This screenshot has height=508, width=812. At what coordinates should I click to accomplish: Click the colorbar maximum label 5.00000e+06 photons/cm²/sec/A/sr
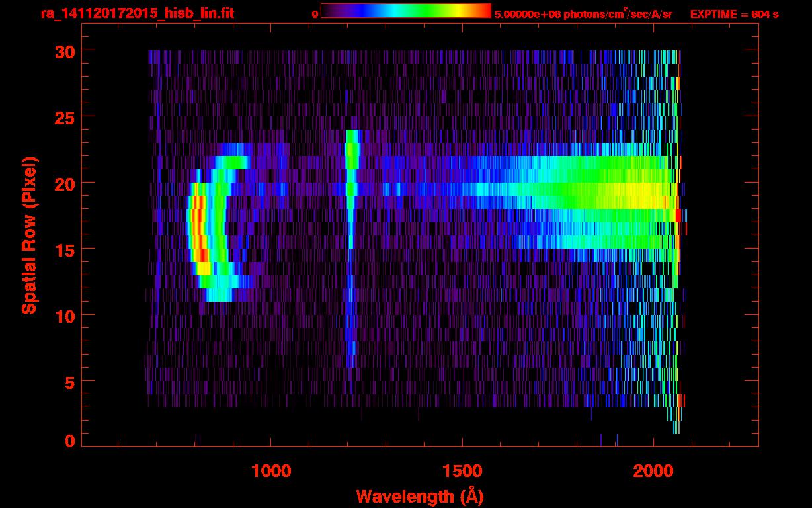pos(583,13)
